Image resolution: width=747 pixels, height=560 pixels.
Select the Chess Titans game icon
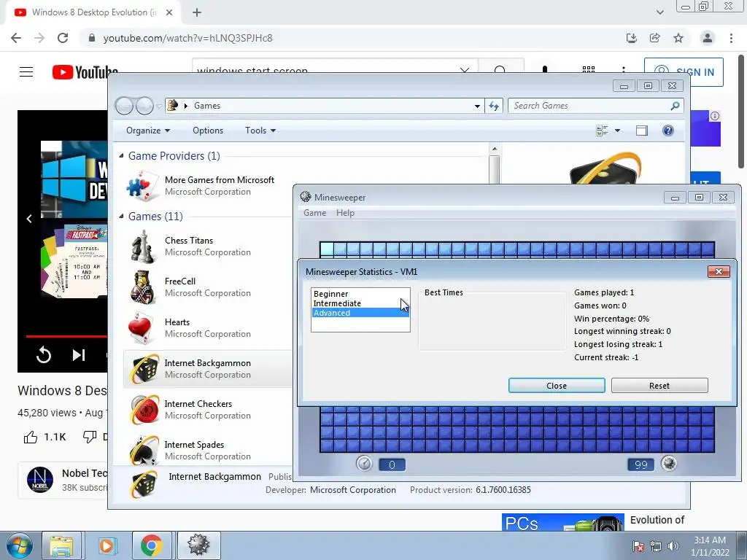point(142,246)
